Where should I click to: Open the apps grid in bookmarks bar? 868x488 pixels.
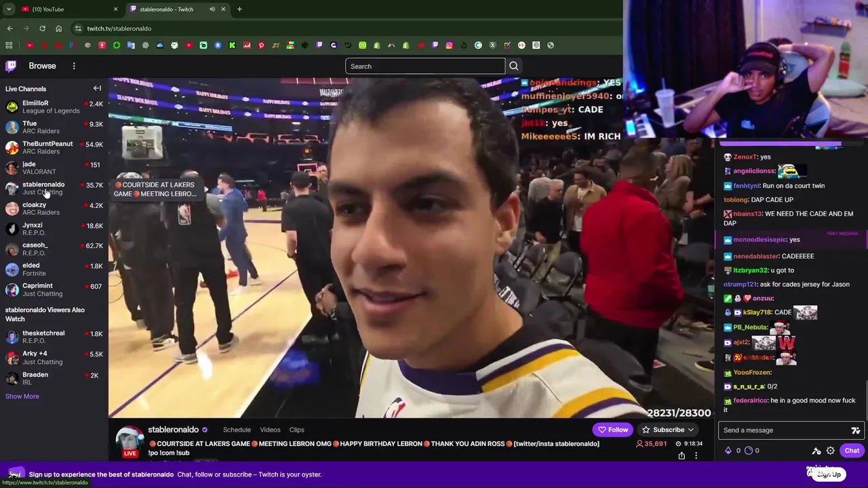9,45
